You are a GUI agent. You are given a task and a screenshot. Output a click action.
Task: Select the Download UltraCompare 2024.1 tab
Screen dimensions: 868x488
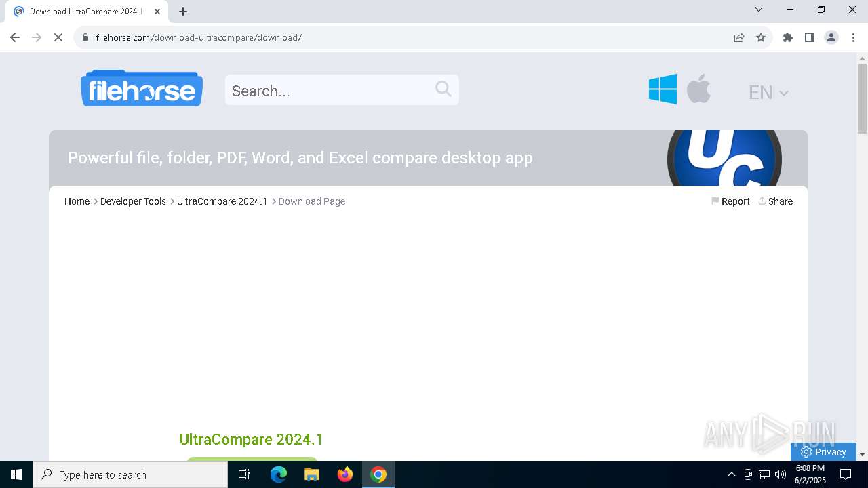(86, 12)
